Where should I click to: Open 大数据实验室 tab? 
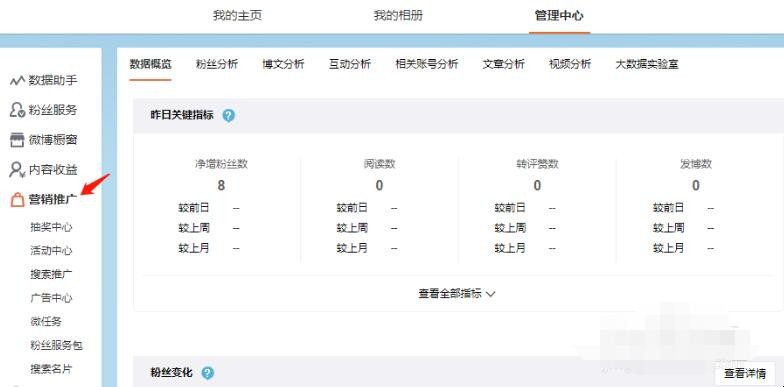click(x=647, y=64)
